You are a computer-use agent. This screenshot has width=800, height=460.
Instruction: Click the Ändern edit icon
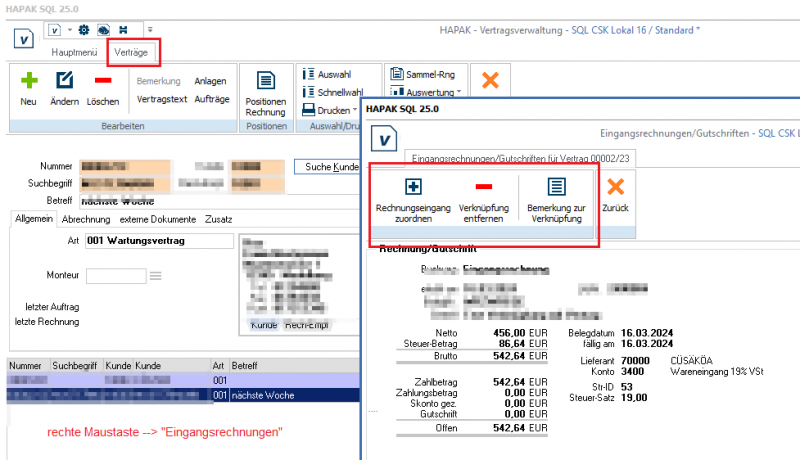pos(65,80)
